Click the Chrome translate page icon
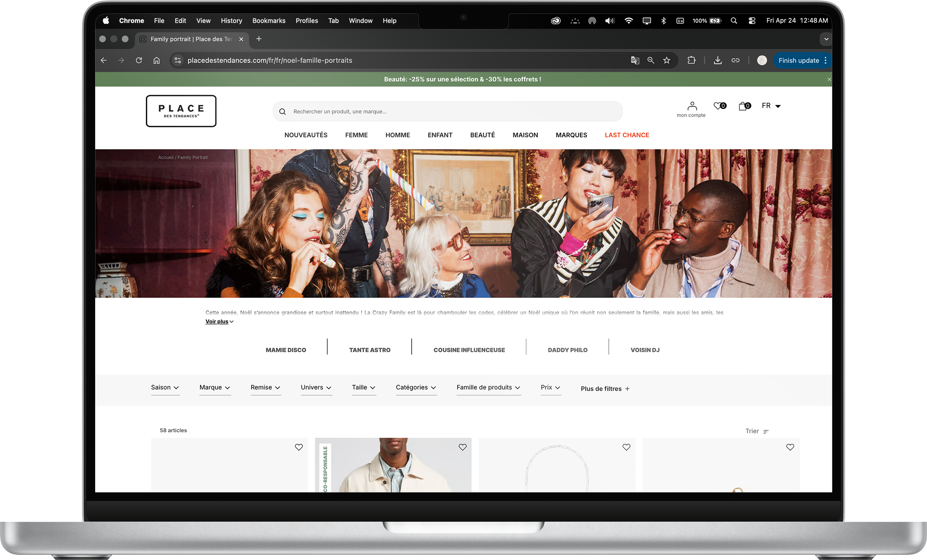 [x=635, y=61]
